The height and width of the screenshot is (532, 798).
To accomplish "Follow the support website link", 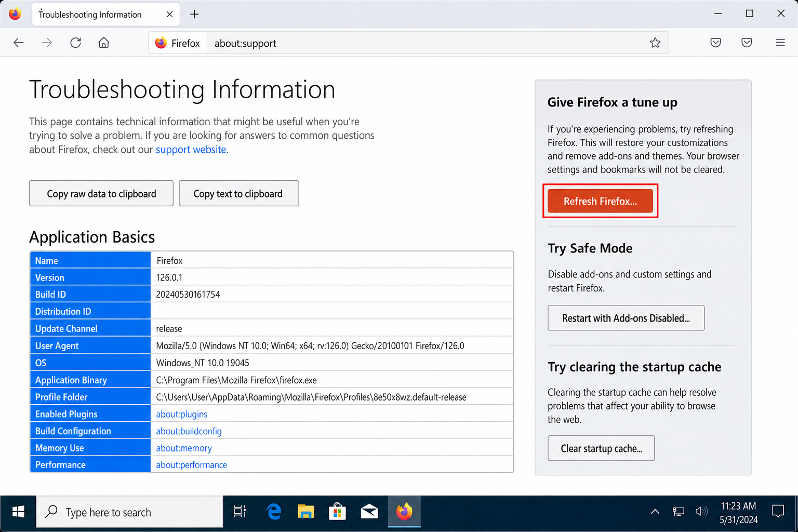I will click(x=191, y=150).
